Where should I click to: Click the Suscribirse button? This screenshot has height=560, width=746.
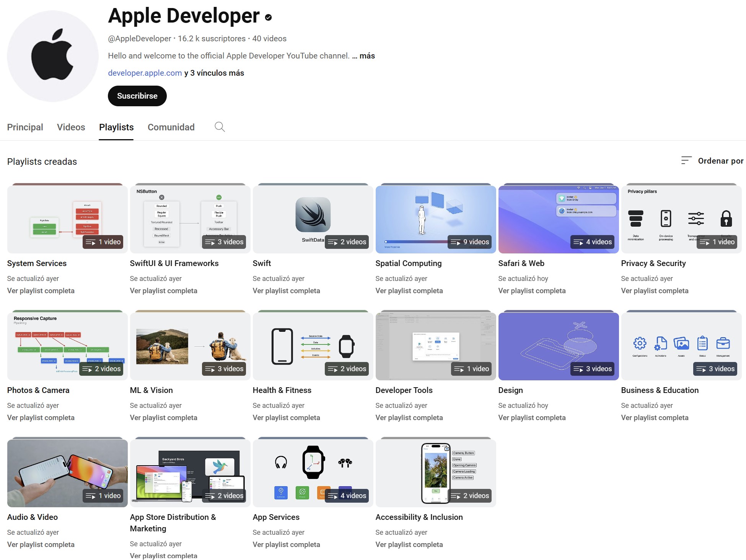point(137,96)
